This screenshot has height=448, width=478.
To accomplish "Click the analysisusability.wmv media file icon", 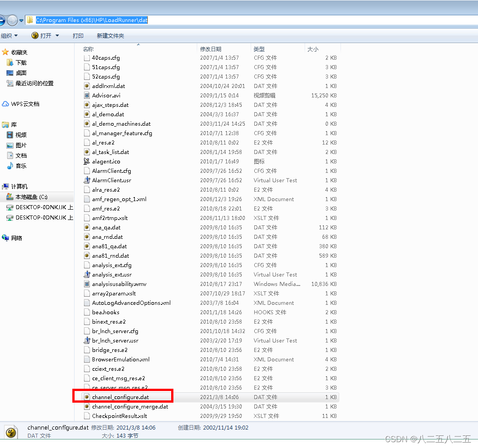I will (87, 284).
